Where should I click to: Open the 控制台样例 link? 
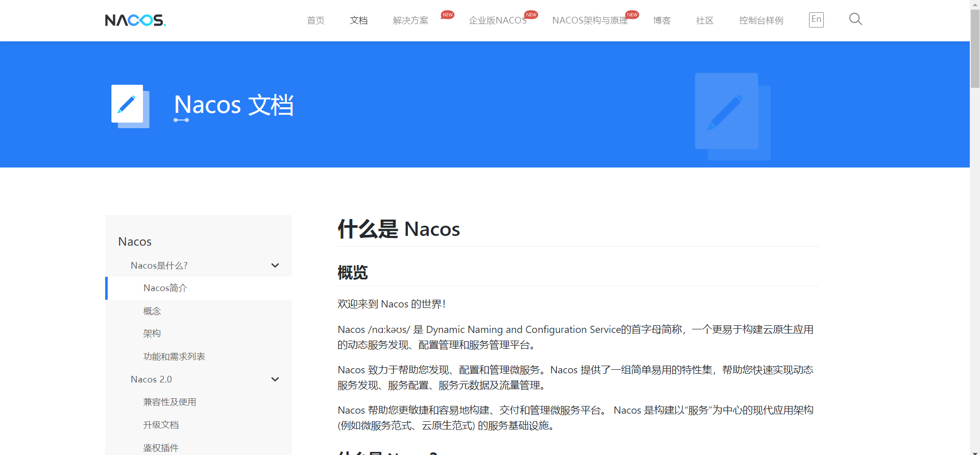pyautogui.click(x=761, y=20)
